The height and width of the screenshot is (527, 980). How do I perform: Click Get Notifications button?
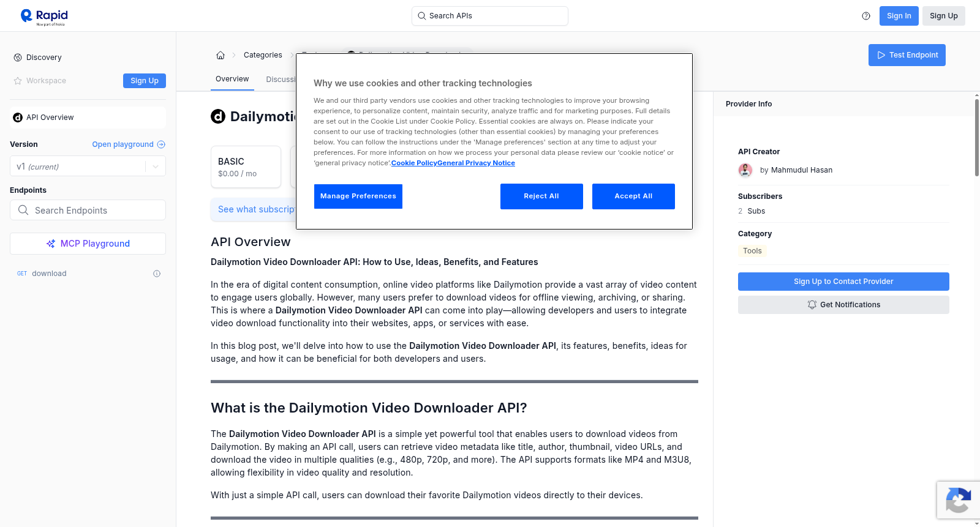843,305
